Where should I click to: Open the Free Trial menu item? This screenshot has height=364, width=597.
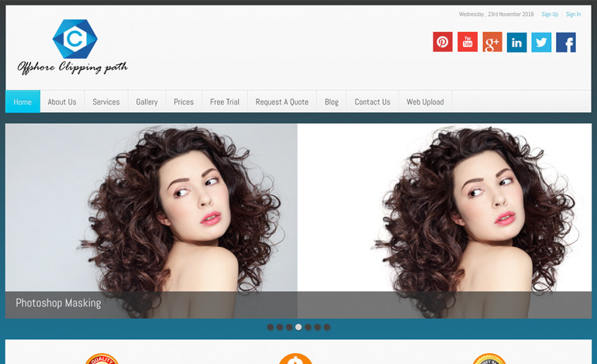pos(225,101)
